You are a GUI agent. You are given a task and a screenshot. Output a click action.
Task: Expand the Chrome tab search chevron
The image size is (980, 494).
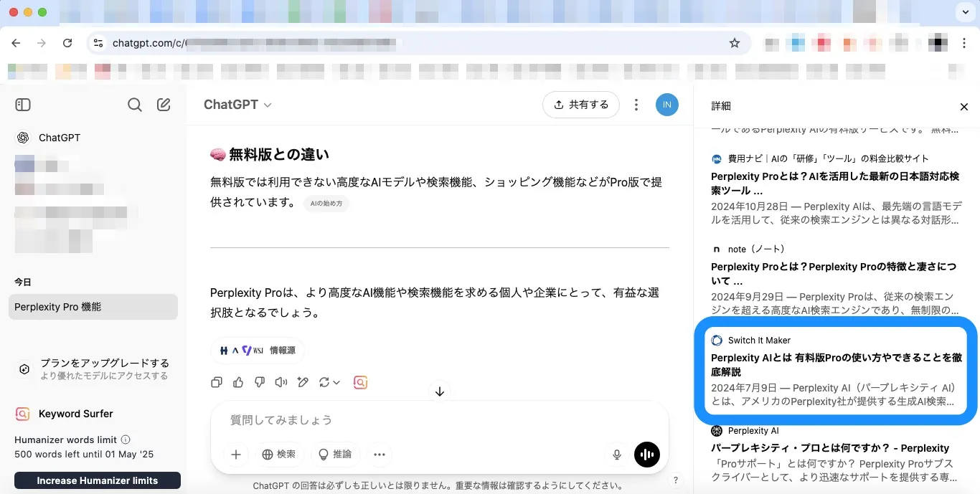[964, 12]
